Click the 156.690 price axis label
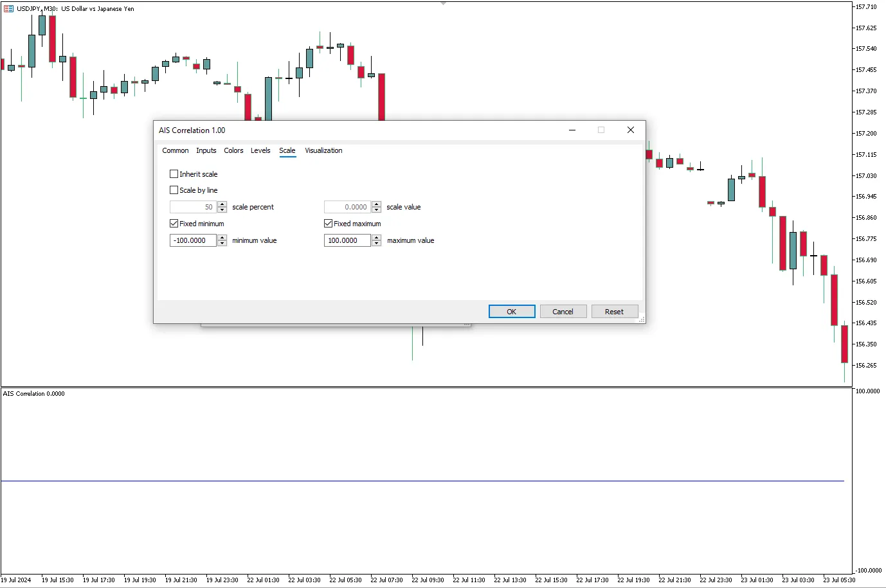Screen dimensions: 886x588 coord(866,260)
